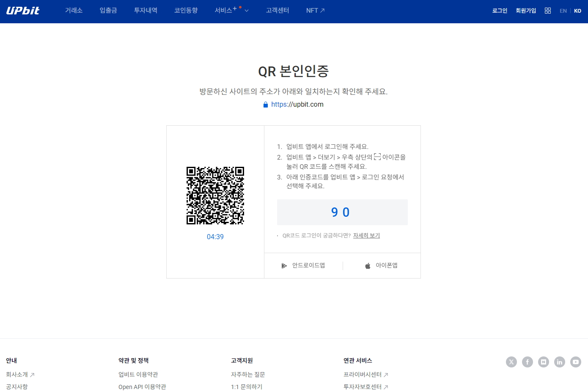The width and height of the screenshot is (588, 392).
Task: Click the scan icon in step 2
Action: (377, 157)
